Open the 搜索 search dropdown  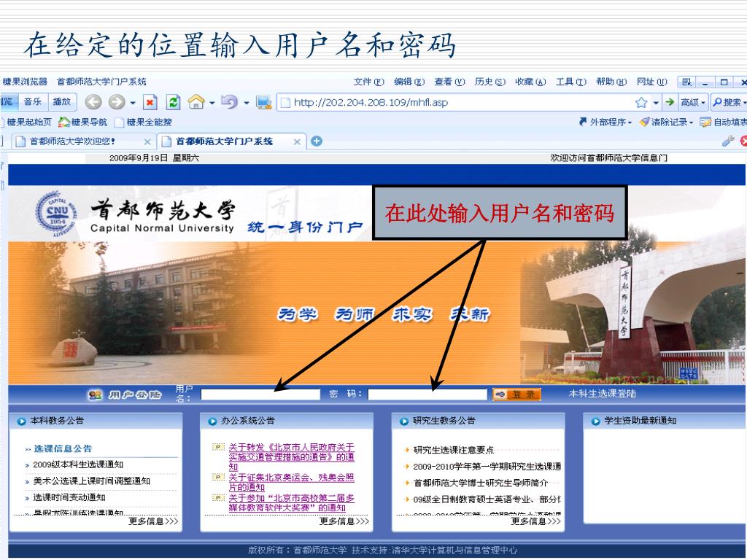pyautogui.click(x=729, y=102)
